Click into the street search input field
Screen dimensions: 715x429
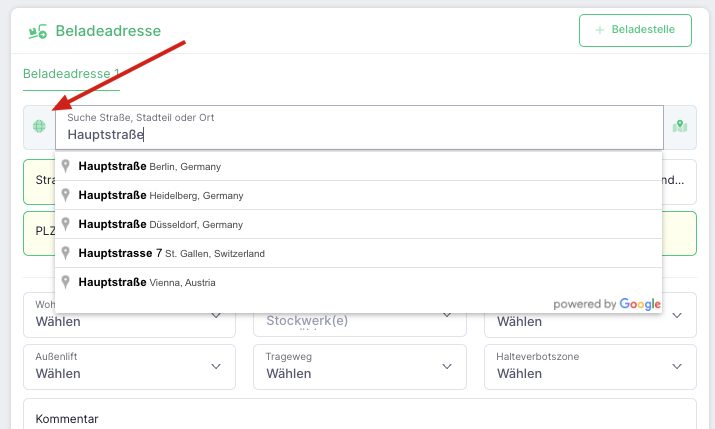click(x=359, y=128)
